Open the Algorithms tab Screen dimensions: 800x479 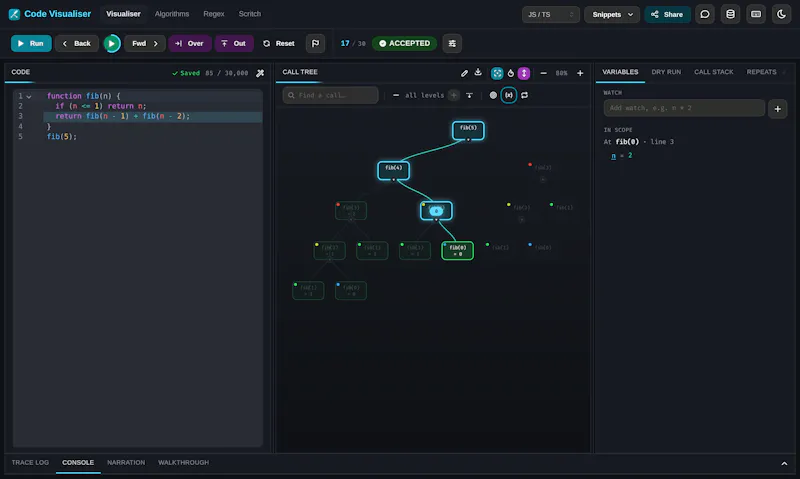tap(172, 14)
